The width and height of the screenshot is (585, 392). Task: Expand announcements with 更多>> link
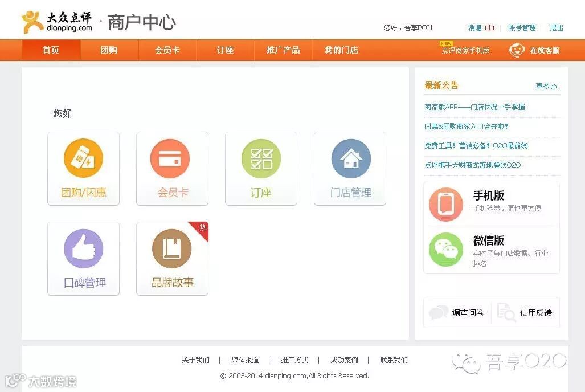(x=547, y=86)
